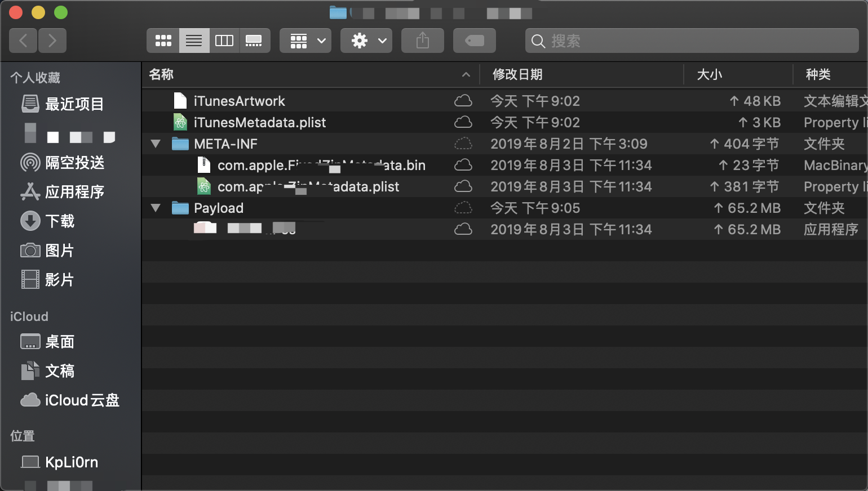Toggle sort direction arrow in 名称 header
The height and width of the screenshot is (491, 868).
(x=466, y=74)
